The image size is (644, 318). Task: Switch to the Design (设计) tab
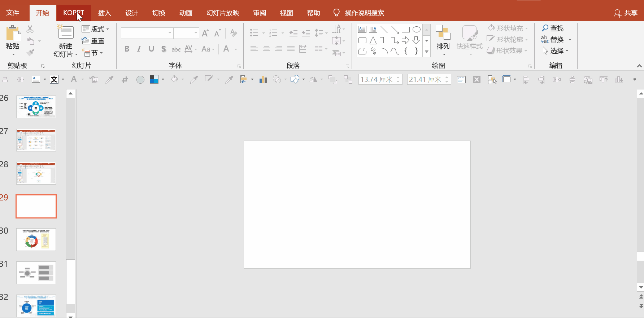point(131,13)
